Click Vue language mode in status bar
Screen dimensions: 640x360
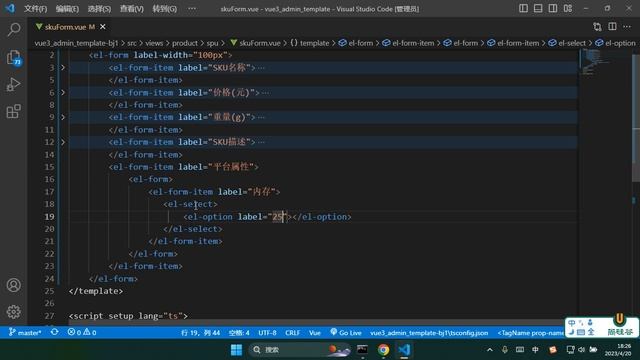[x=315, y=333]
